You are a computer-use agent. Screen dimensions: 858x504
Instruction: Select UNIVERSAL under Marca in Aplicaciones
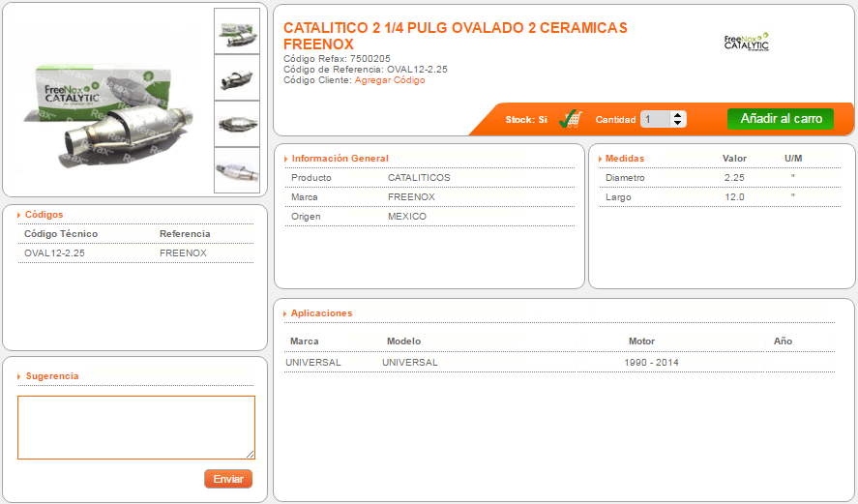(313, 362)
